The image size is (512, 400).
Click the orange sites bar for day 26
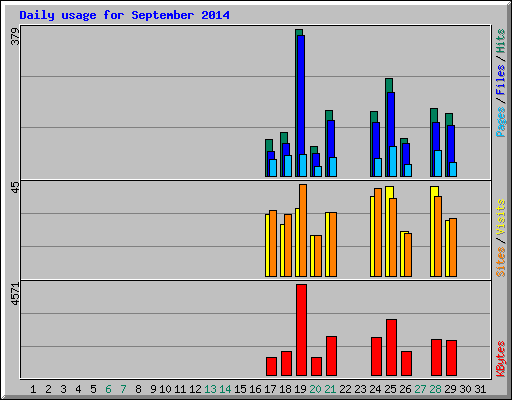(x=408, y=255)
